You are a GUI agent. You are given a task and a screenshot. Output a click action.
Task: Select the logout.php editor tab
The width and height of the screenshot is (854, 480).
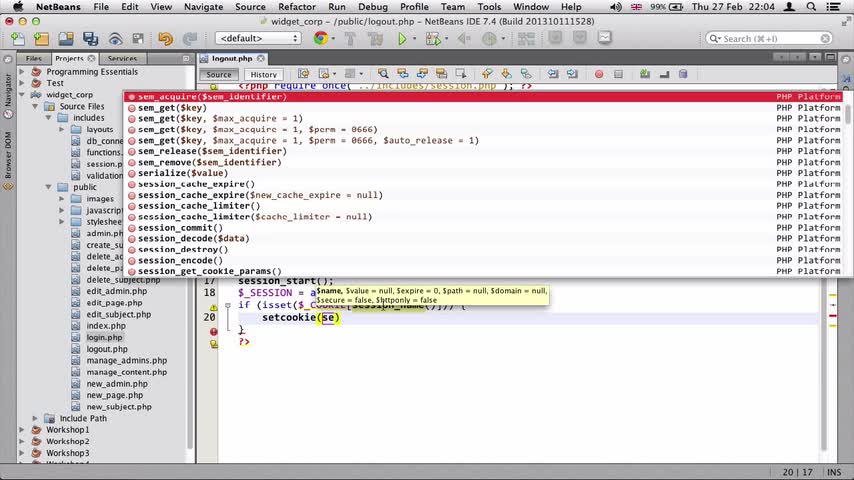pos(231,58)
